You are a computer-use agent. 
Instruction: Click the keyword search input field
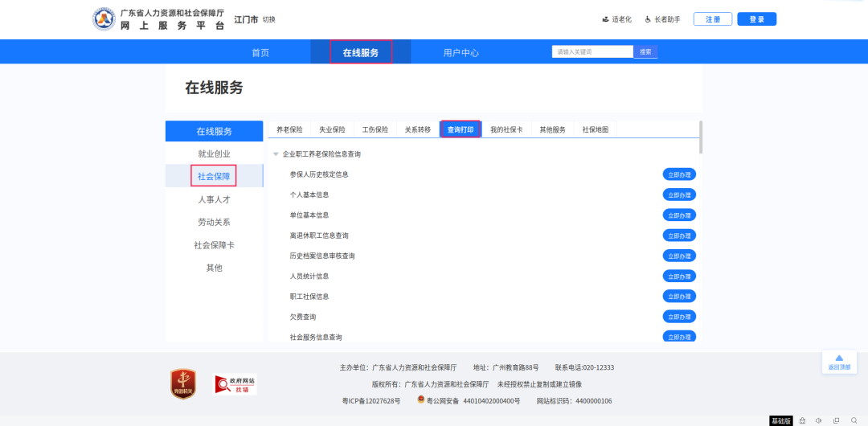pyautogui.click(x=592, y=52)
